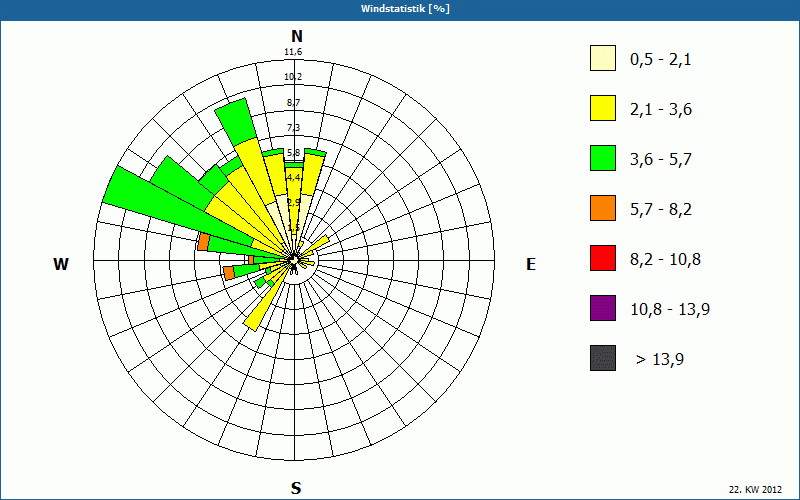Click the tall green north-northwest bar tip
800x500 pixels.
click(x=235, y=121)
